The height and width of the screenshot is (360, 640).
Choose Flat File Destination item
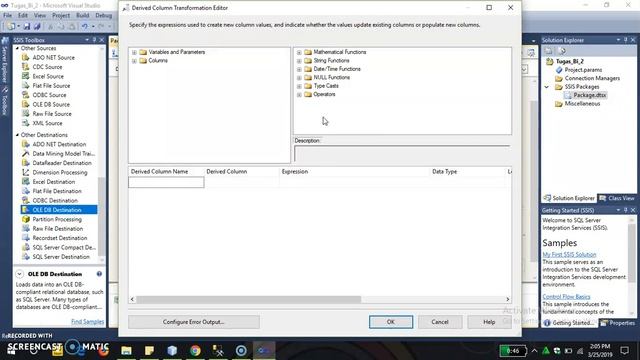57,191
